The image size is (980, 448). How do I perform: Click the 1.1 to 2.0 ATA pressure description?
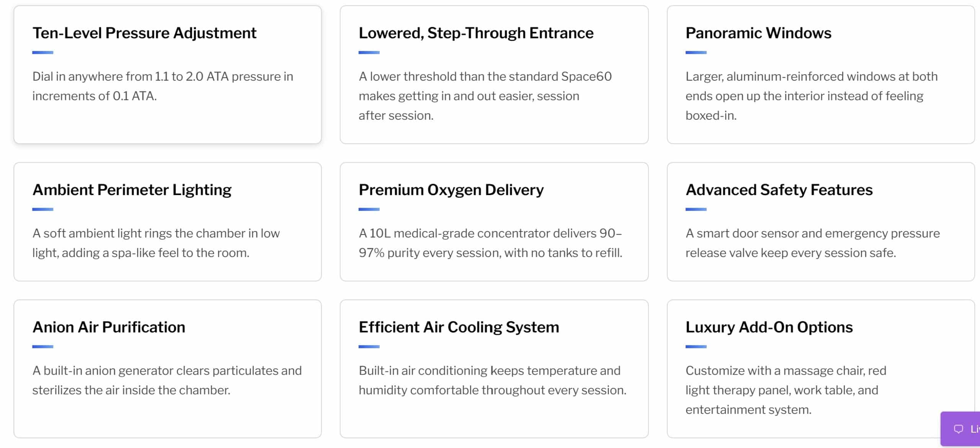[x=163, y=86]
